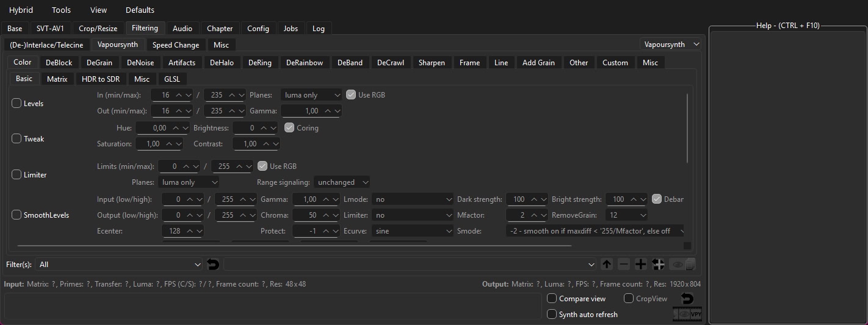Click the horizontal scrollbar below SmoothLevels settings
Image resolution: width=868 pixels, height=325 pixels.
point(293,246)
